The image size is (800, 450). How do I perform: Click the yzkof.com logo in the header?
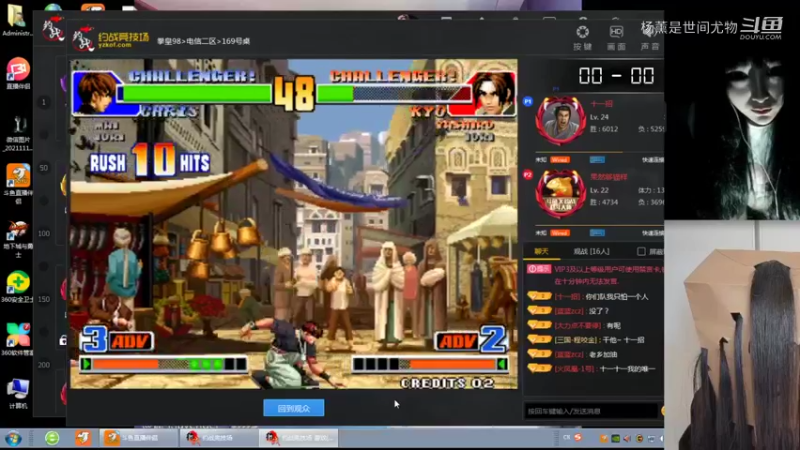[111, 40]
